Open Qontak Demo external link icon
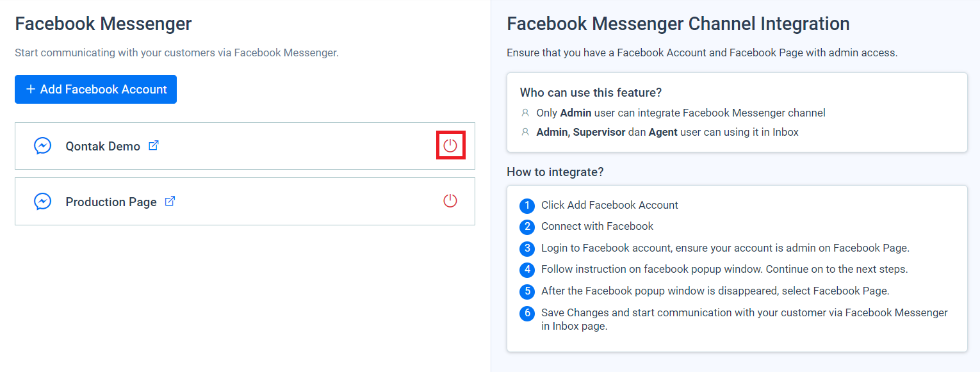This screenshot has height=372, width=980. point(154,145)
